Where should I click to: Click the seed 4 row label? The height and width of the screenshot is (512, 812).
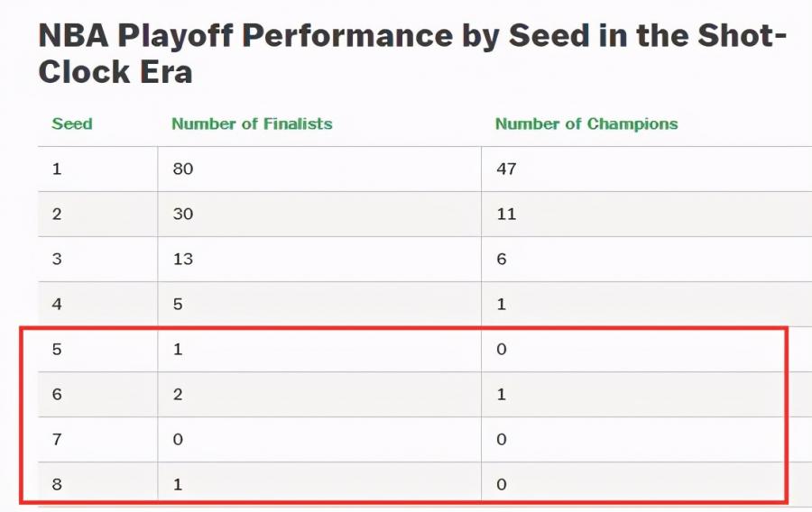click(57, 304)
